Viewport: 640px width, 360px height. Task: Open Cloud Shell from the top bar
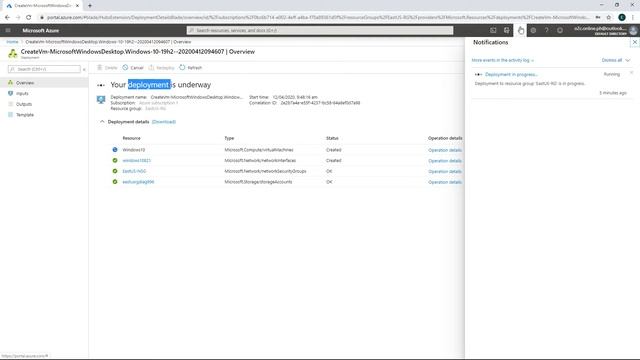(493, 30)
